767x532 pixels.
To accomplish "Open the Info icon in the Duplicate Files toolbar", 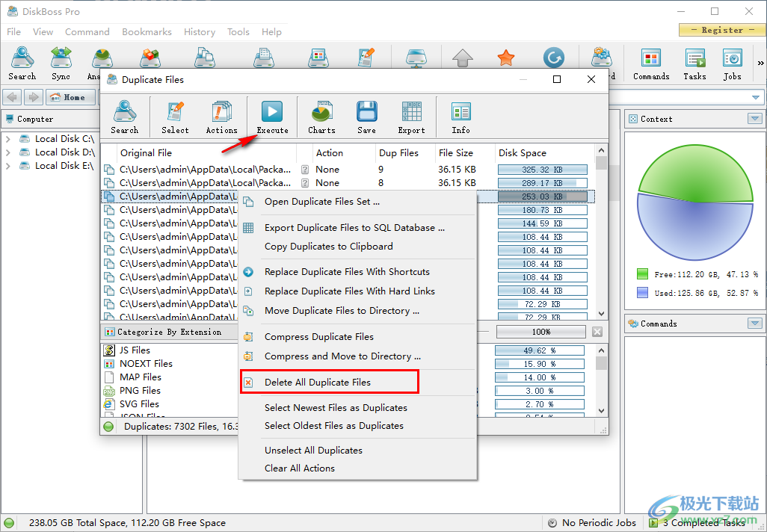I will 460,117.
